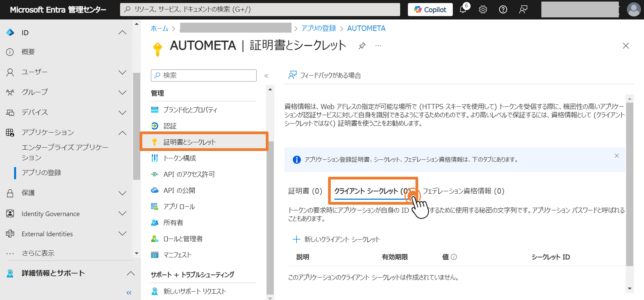Pin the AUTOMETA blade

pos(362,46)
